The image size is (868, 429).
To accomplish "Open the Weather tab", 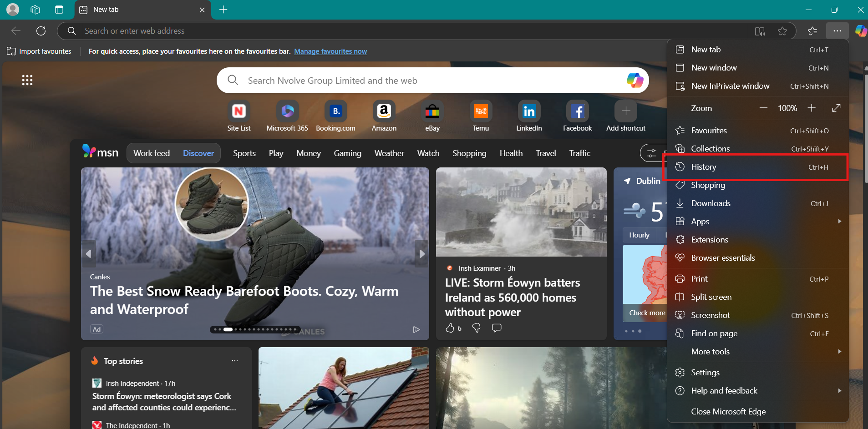I will 389,153.
